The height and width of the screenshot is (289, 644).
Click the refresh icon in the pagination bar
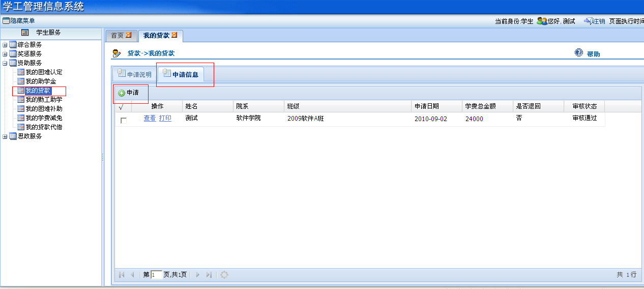[224, 275]
